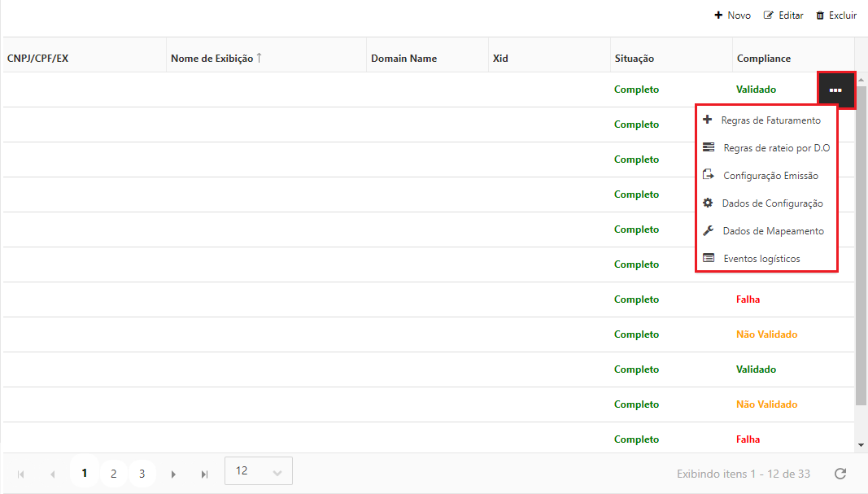Click the plus icon beside Novo
Image resolution: width=868 pixels, height=494 pixels.
(718, 15)
